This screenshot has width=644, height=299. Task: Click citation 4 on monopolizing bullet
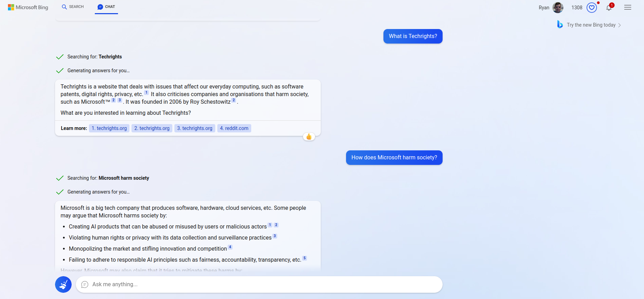tap(230, 247)
